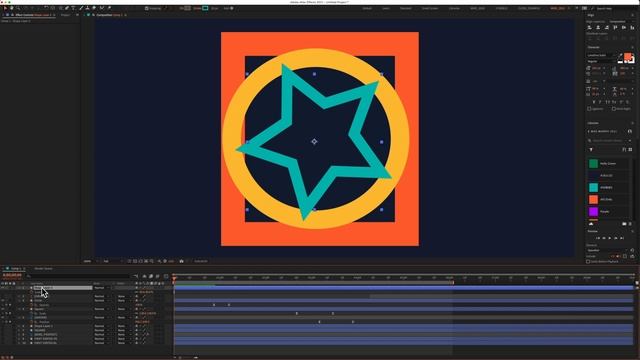Open the viewer magnification dropdown
This screenshot has width=640, height=360.
coord(91,261)
